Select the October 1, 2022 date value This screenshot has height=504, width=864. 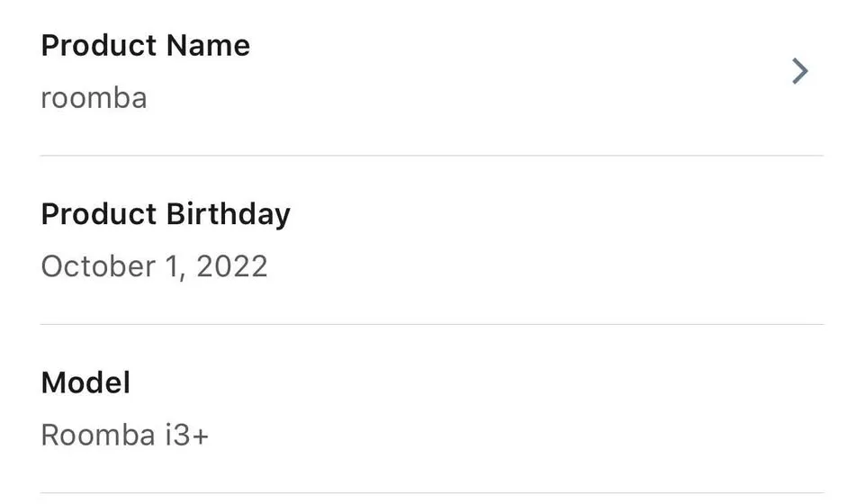point(154,266)
